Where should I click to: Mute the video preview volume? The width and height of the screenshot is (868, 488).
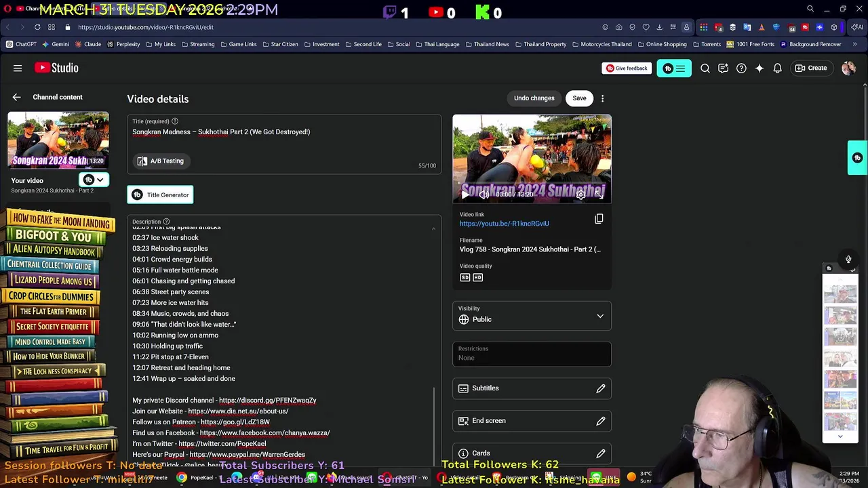point(484,195)
